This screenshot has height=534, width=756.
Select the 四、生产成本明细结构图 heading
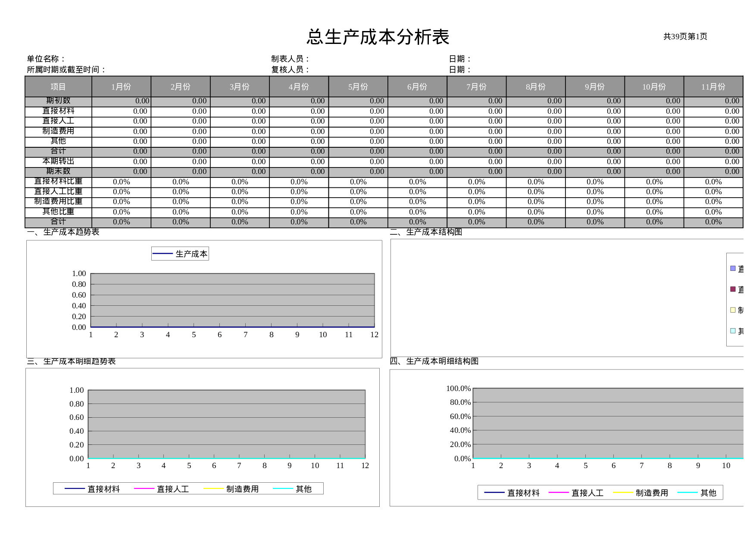click(x=434, y=361)
